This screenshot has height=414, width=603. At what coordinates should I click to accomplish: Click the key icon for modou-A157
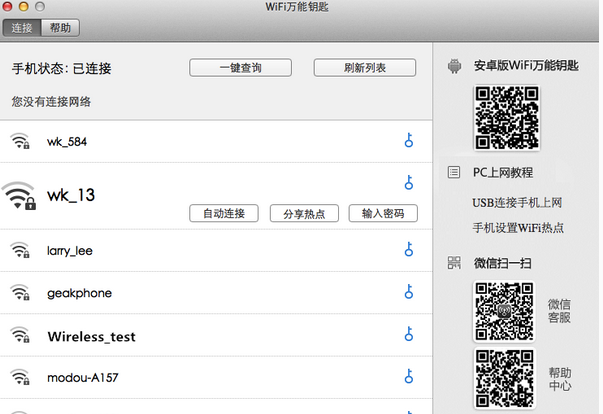click(x=409, y=376)
